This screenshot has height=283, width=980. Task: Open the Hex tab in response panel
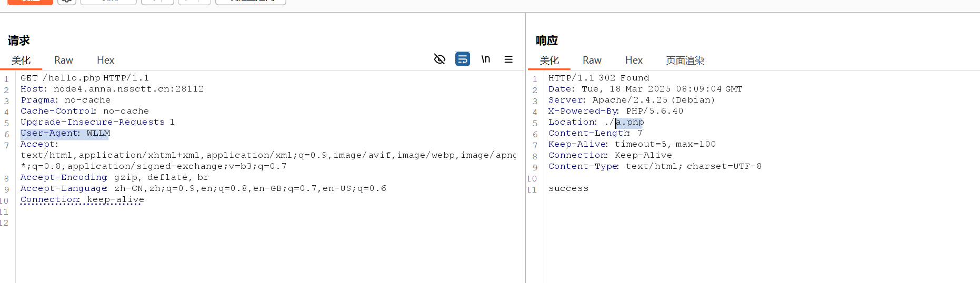(x=634, y=60)
